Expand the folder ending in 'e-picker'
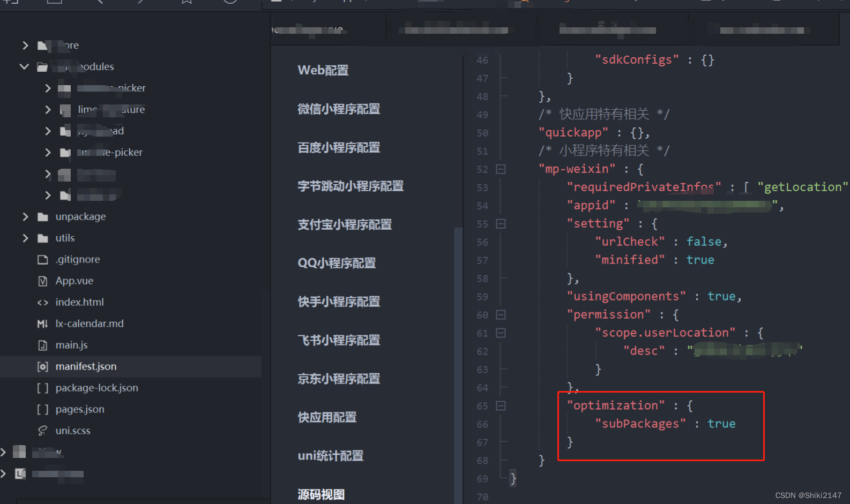 [48, 152]
